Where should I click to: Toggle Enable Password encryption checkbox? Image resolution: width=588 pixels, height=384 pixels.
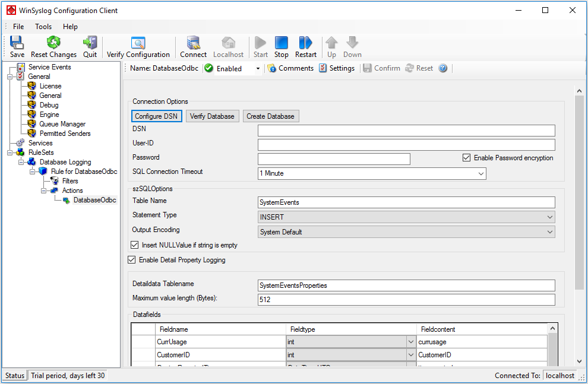(466, 158)
